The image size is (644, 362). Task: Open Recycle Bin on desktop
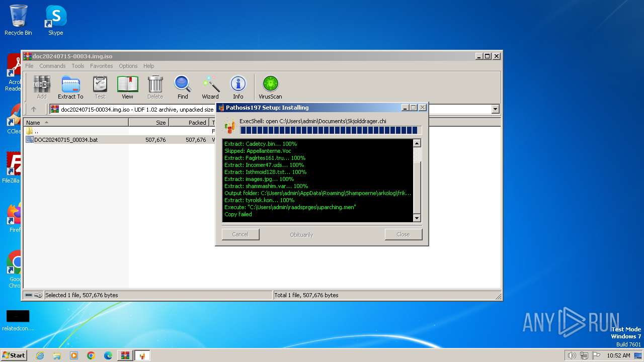(x=18, y=20)
